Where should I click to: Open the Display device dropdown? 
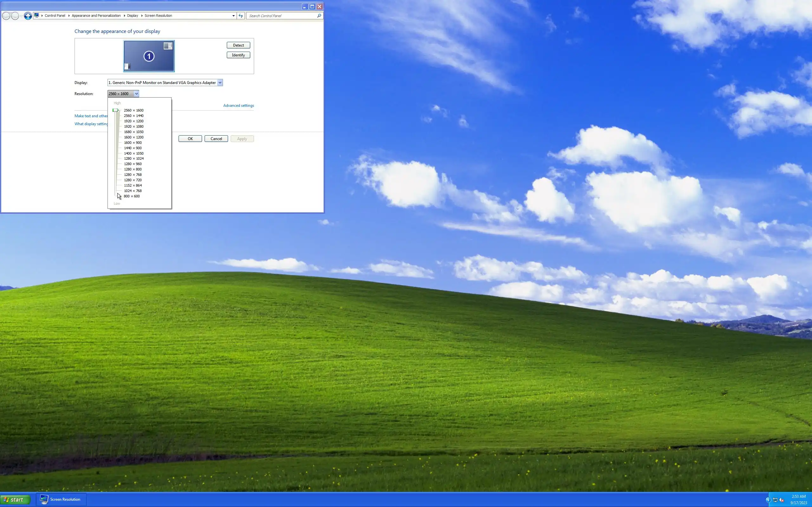[220, 83]
